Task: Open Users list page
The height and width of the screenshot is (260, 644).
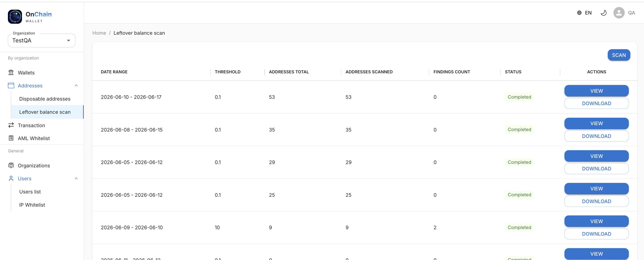Action: coord(30,191)
